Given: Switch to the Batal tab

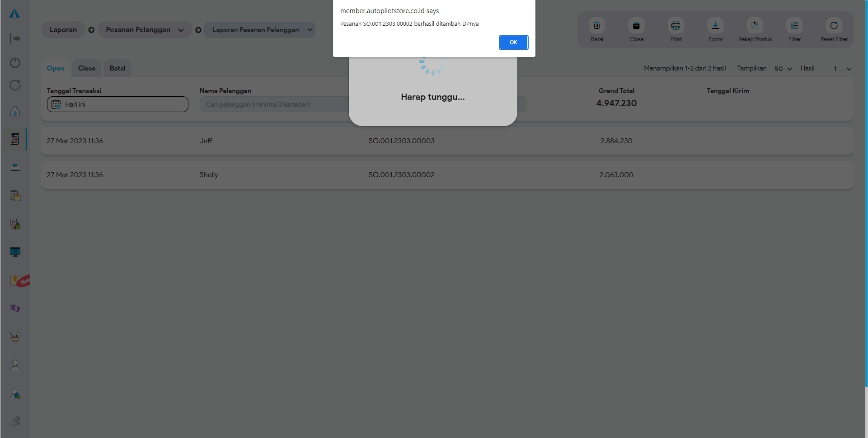Looking at the screenshot, I should point(117,68).
